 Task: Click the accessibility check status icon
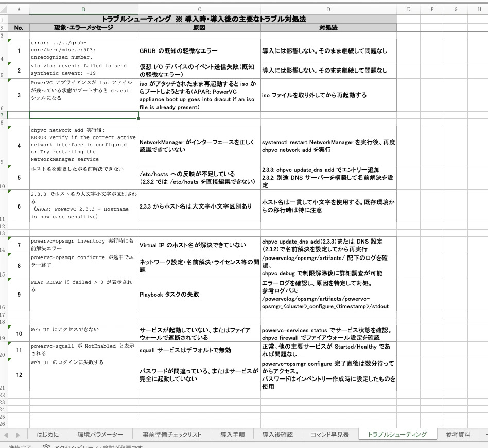(x=46, y=446)
